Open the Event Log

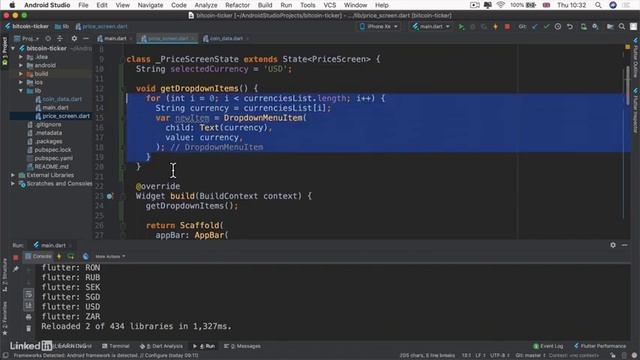tap(548, 346)
